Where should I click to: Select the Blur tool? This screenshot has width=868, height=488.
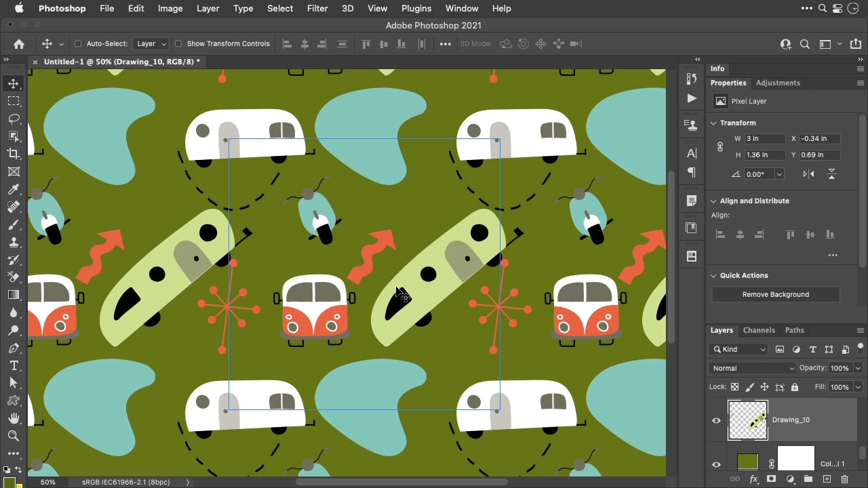14,312
